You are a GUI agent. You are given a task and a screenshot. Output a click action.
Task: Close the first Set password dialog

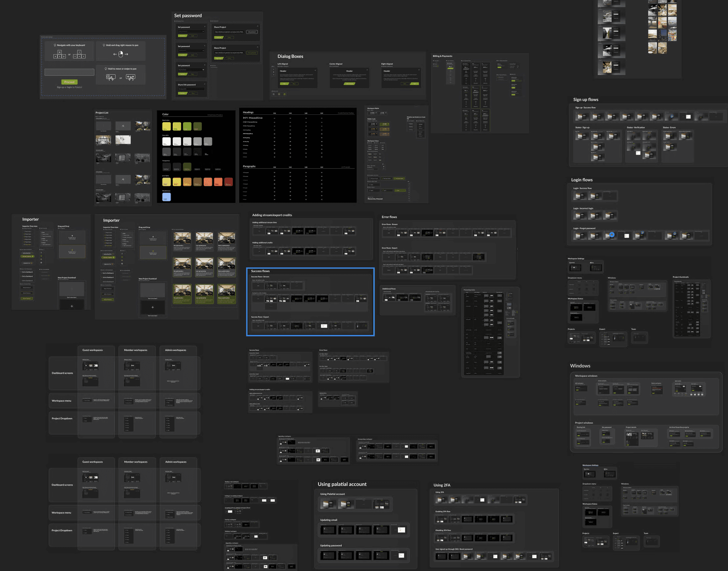(x=205, y=27)
